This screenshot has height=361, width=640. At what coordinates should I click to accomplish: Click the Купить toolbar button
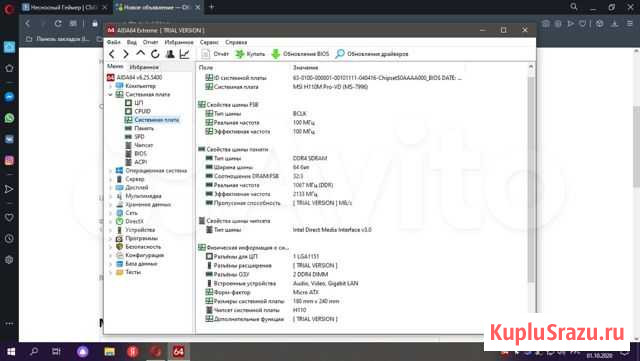point(250,54)
